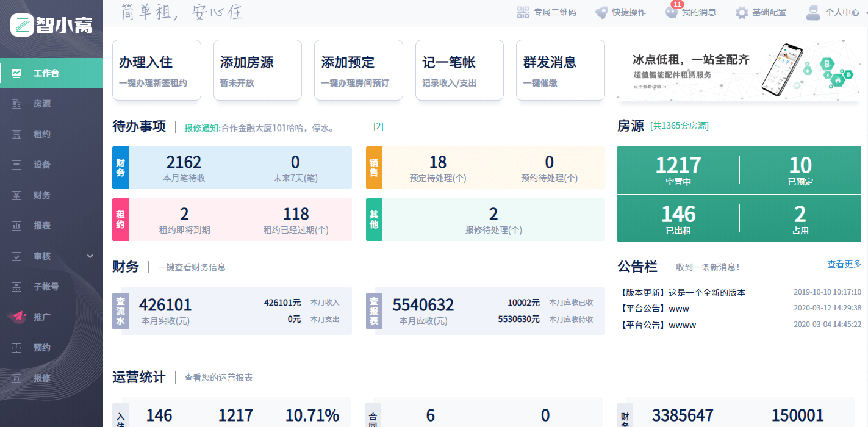Click the message icon with badge 11
868x427 pixels.
672,12
